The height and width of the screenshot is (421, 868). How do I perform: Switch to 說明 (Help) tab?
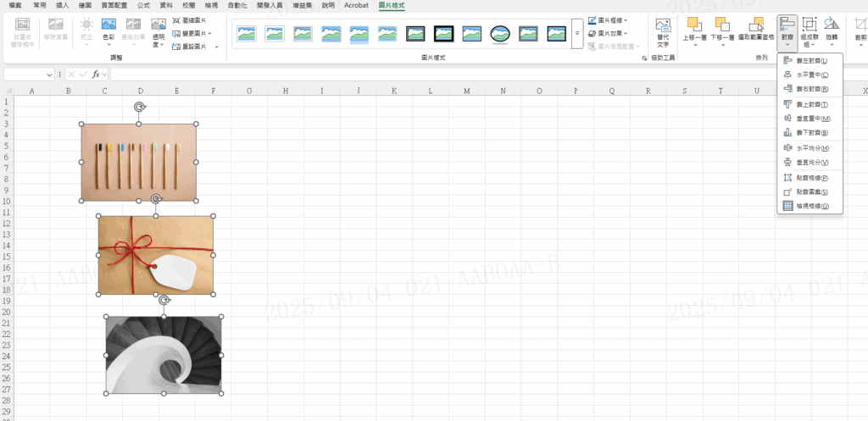(x=328, y=6)
